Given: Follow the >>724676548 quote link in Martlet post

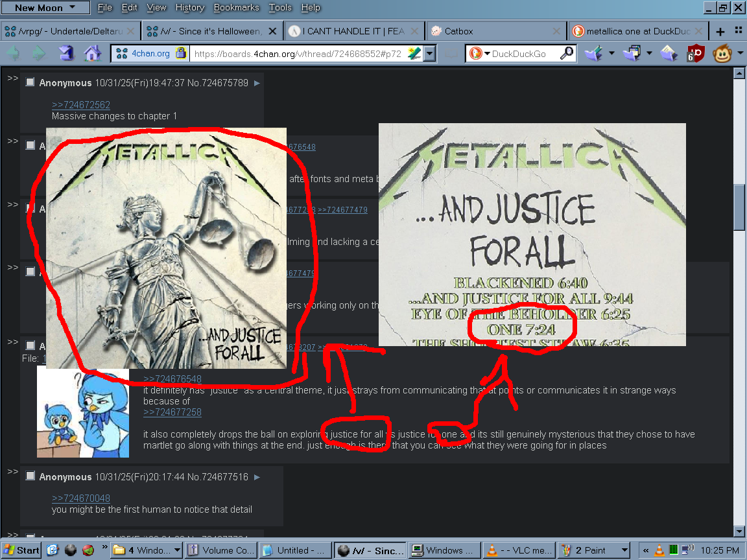Looking at the screenshot, I should click(x=172, y=379).
